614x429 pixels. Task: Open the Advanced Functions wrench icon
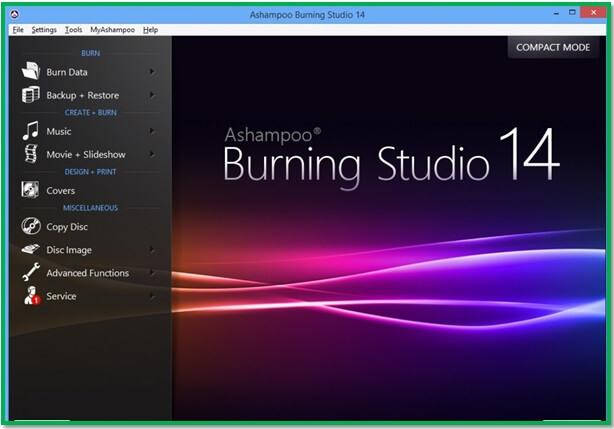tap(31, 272)
